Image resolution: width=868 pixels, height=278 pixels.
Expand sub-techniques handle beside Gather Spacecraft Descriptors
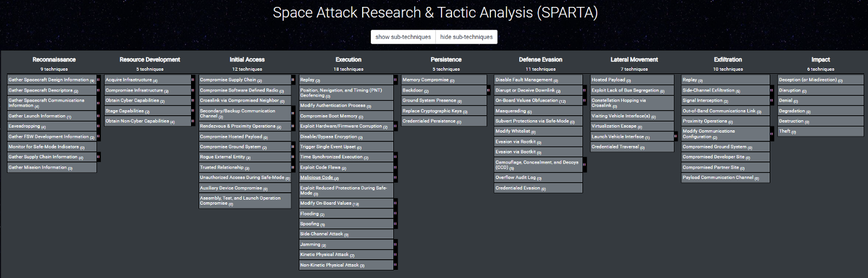click(98, 91)
